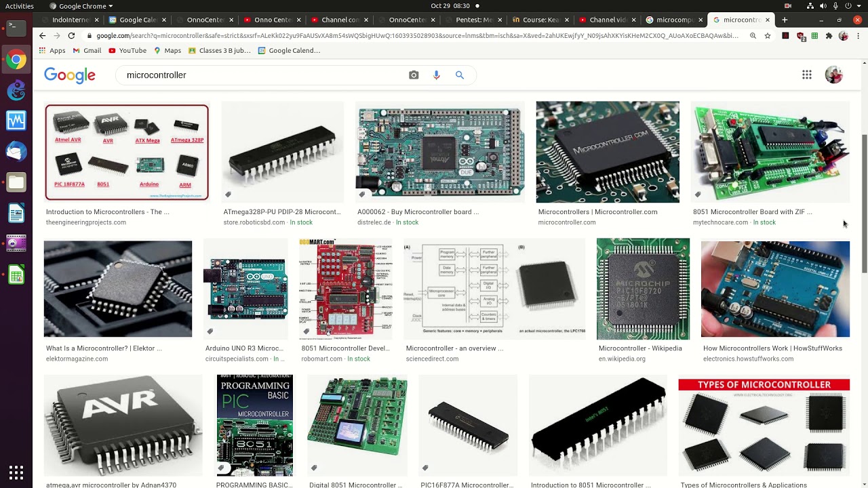
Task: Open the Maps bookmark
Action: coord(167,50)
